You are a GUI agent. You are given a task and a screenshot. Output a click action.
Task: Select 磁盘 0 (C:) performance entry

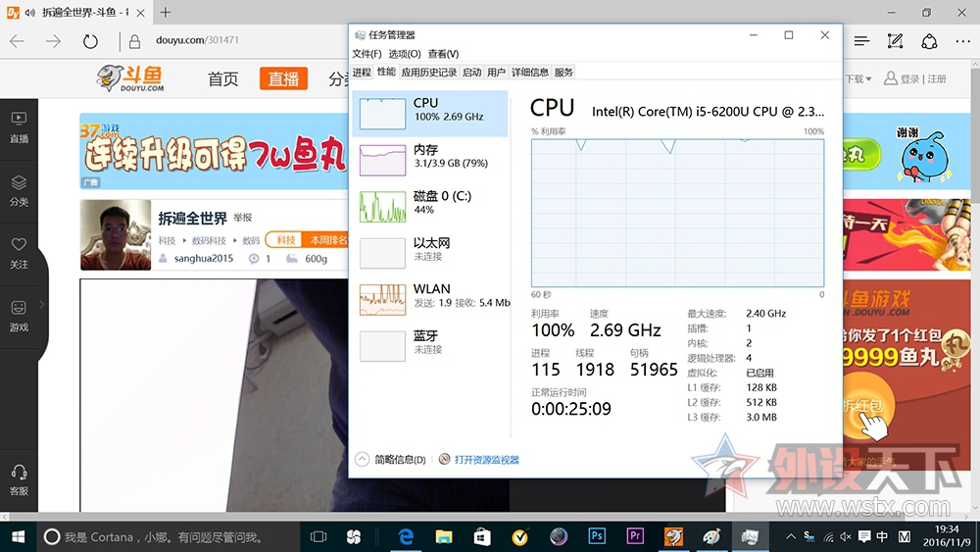tap(430, 206)
